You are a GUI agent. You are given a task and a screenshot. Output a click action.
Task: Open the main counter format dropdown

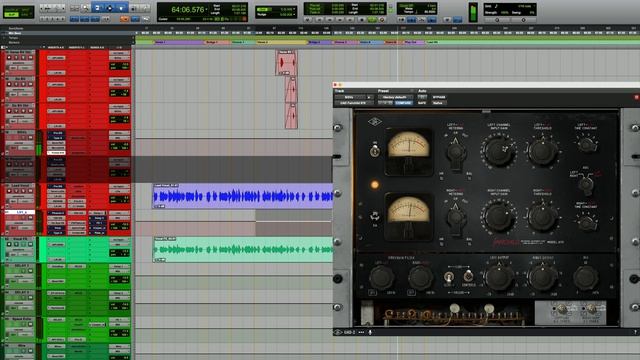207,9
